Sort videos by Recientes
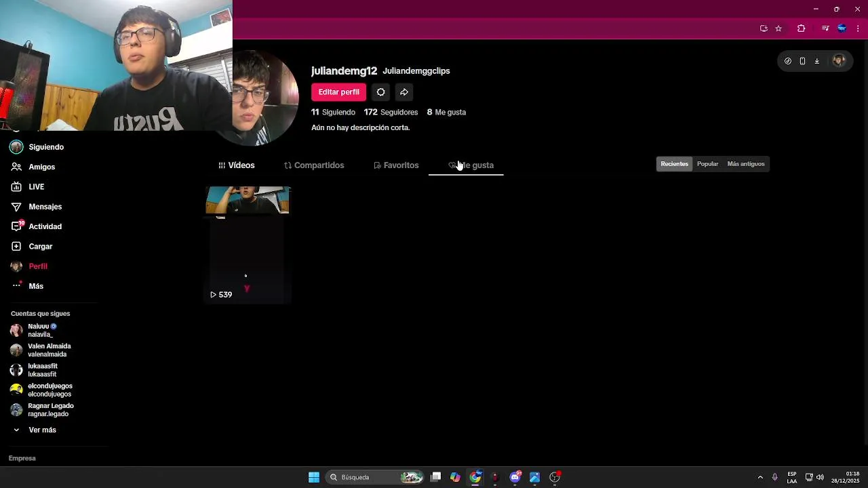This screenshot has width=868, height=488. [x=674, y=164]
